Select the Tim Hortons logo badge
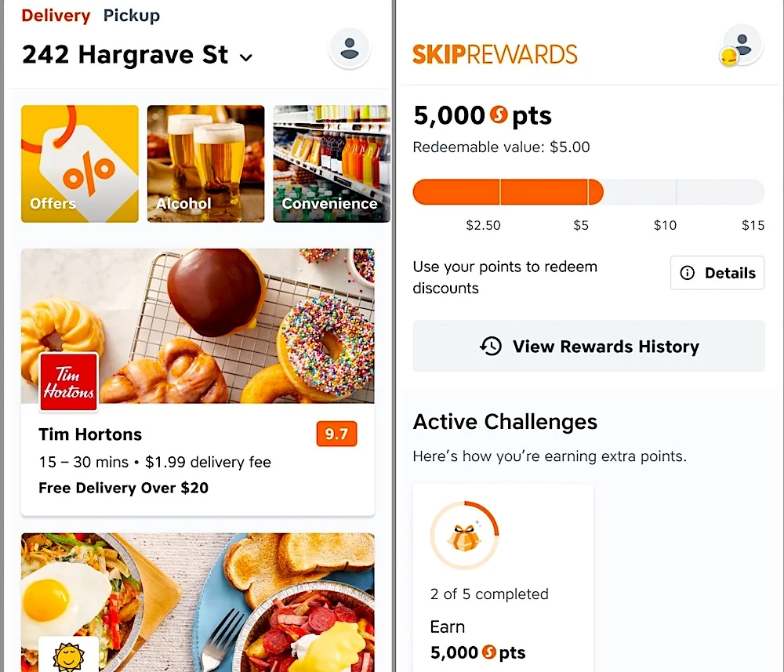This screenshot has width=784, height=672. coord(68,382)
